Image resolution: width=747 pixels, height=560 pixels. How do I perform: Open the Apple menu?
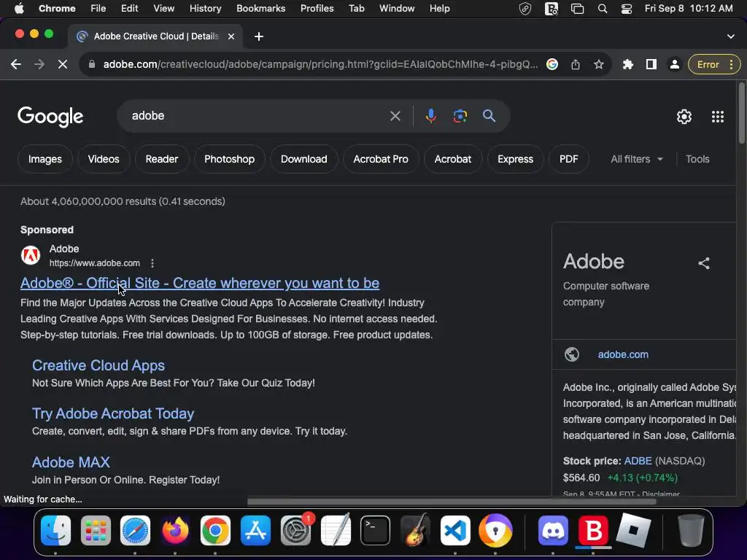point(19,9)
